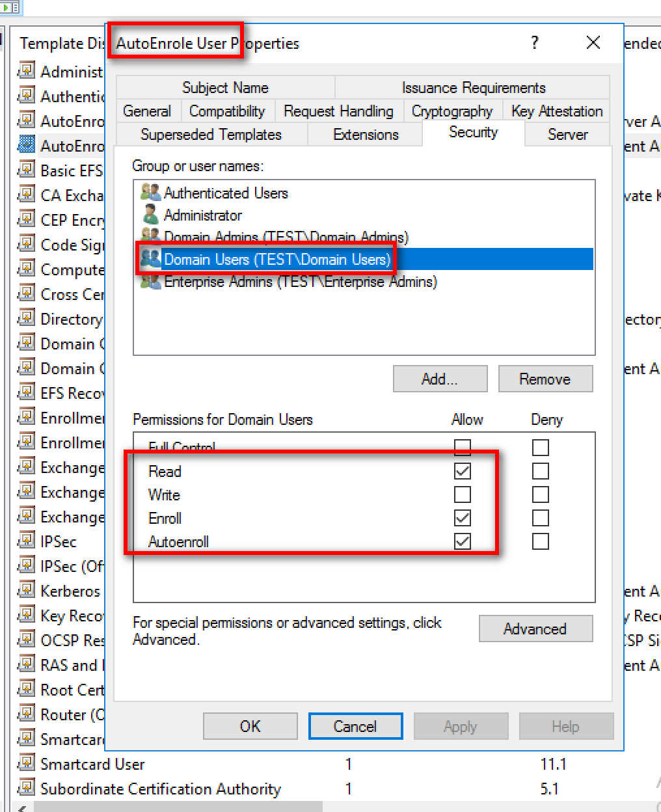This screenshot has height=812, width=661.
Task: Open the dialog help question mark
Action: tap(535, 43)
